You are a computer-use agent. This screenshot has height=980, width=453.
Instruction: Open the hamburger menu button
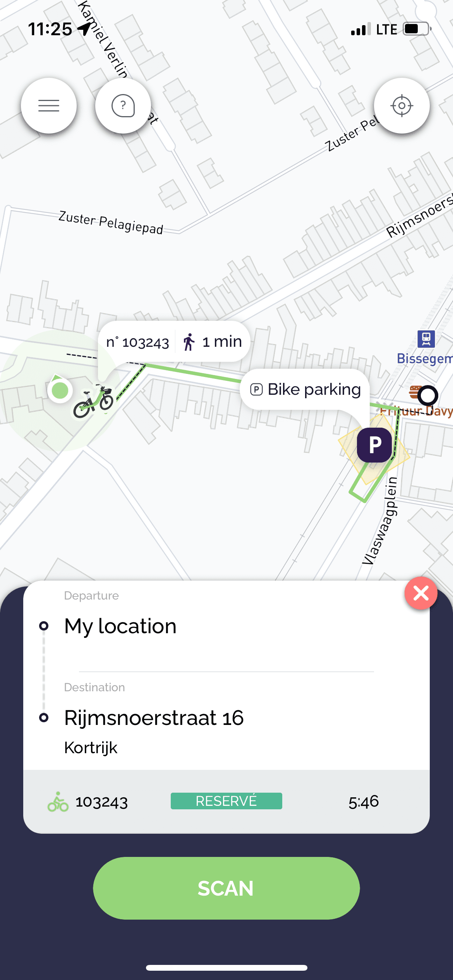tap(49, 106)
